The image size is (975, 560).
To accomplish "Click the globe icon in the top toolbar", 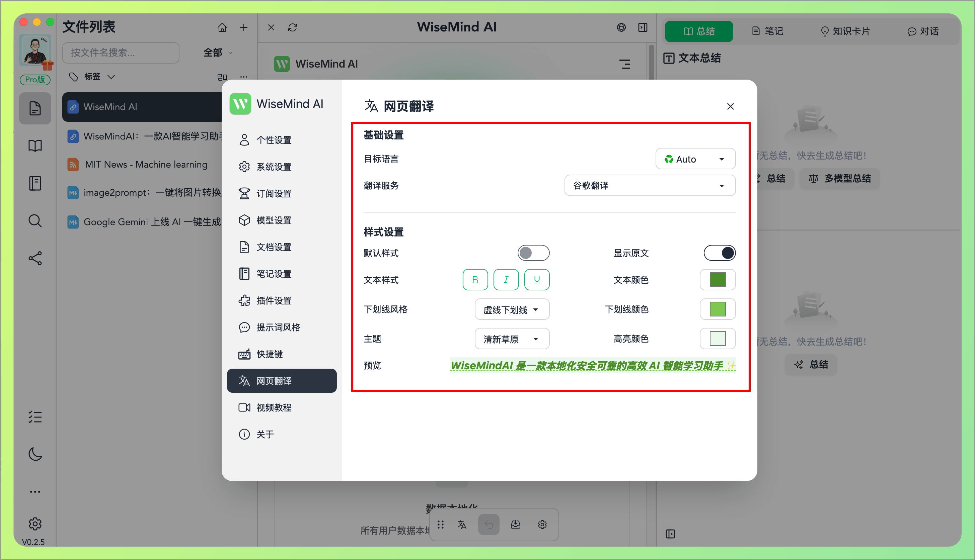I will (621, 27).
